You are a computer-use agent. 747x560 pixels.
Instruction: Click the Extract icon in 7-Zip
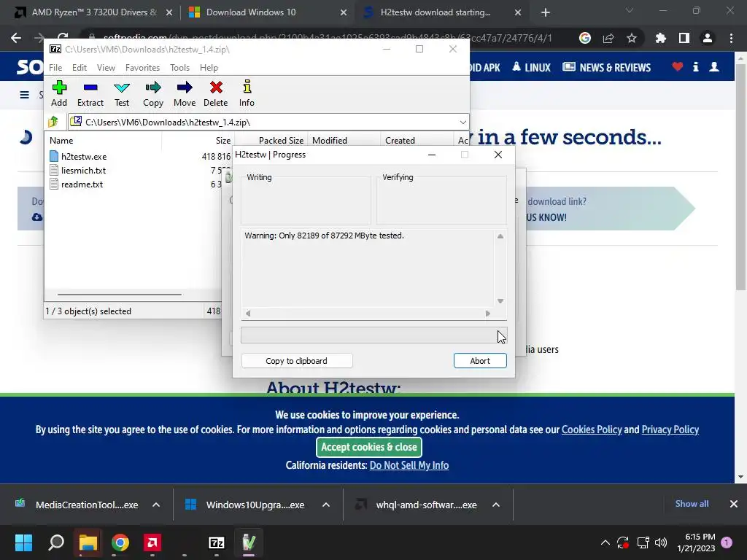coord(90,87)
